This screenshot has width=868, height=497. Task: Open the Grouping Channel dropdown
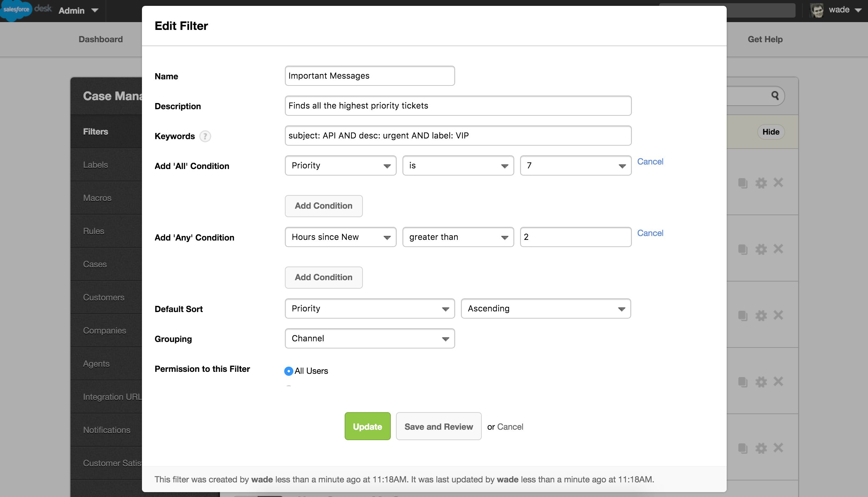tap(370, 339)
